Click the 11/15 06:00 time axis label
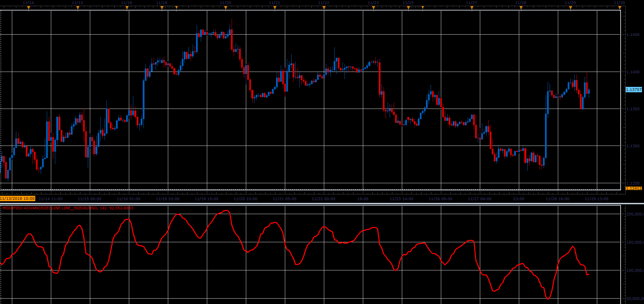This screenshot has width=644, height=304. 89,199
